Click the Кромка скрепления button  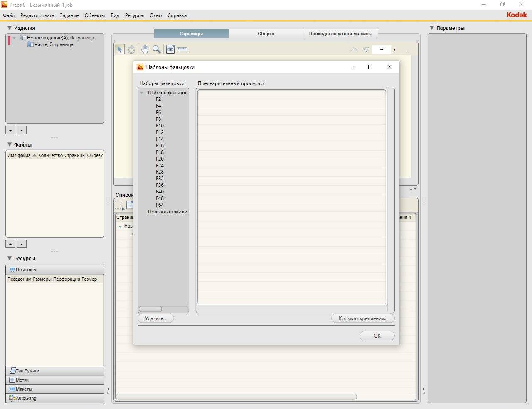(x=362, y=318)
